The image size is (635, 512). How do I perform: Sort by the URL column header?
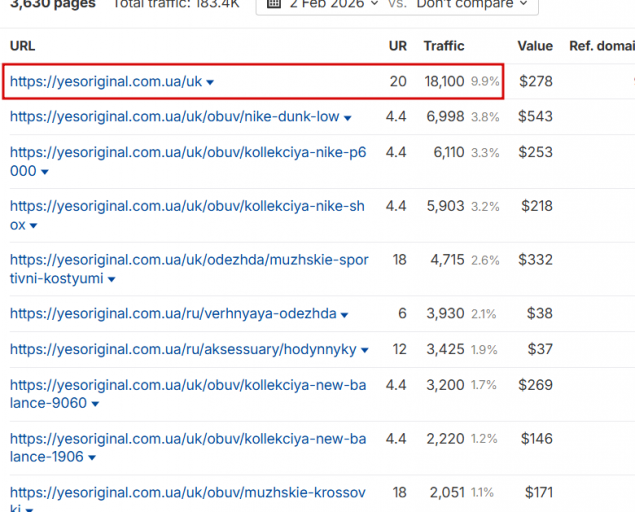pos(22,46)
